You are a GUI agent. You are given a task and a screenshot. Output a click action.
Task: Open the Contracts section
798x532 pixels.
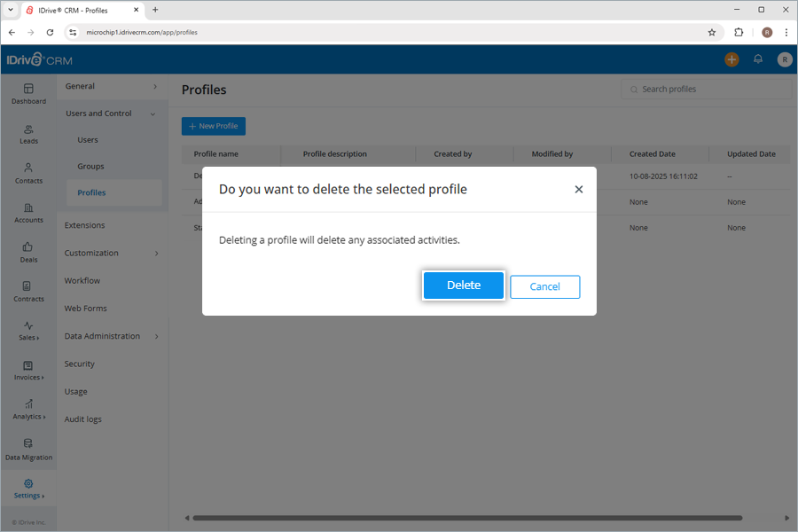28,293
